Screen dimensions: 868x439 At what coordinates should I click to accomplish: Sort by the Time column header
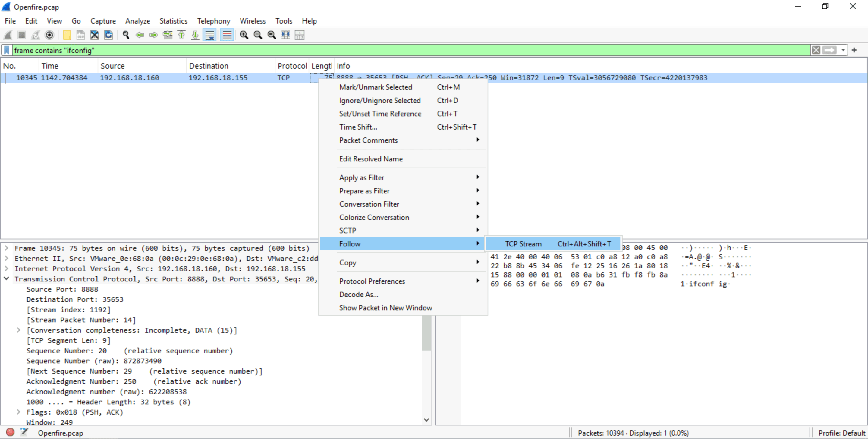pos(68,66)
